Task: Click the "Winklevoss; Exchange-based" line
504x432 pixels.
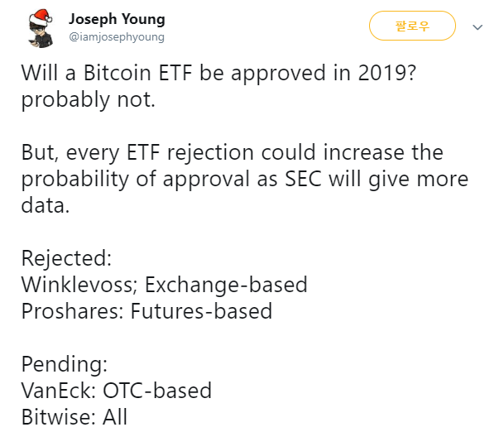Action: 164,285
